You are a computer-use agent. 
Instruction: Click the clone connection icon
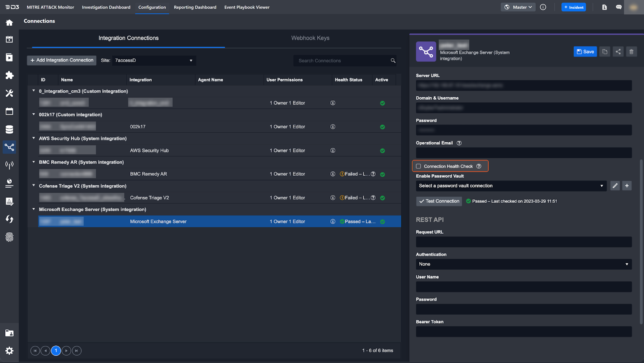pos(605,52)
